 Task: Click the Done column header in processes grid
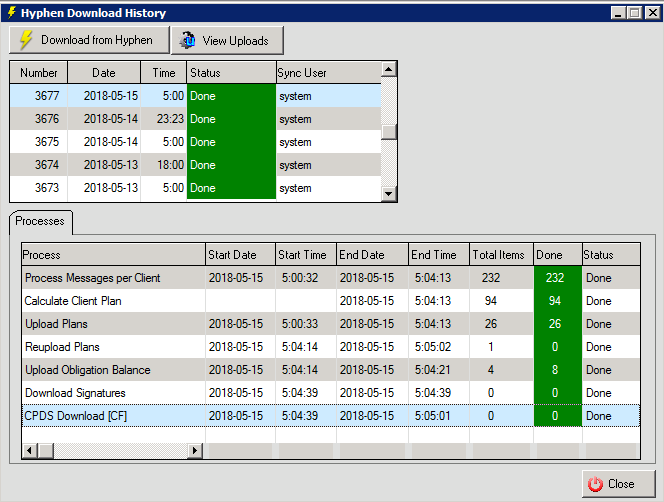coord(558,255)
